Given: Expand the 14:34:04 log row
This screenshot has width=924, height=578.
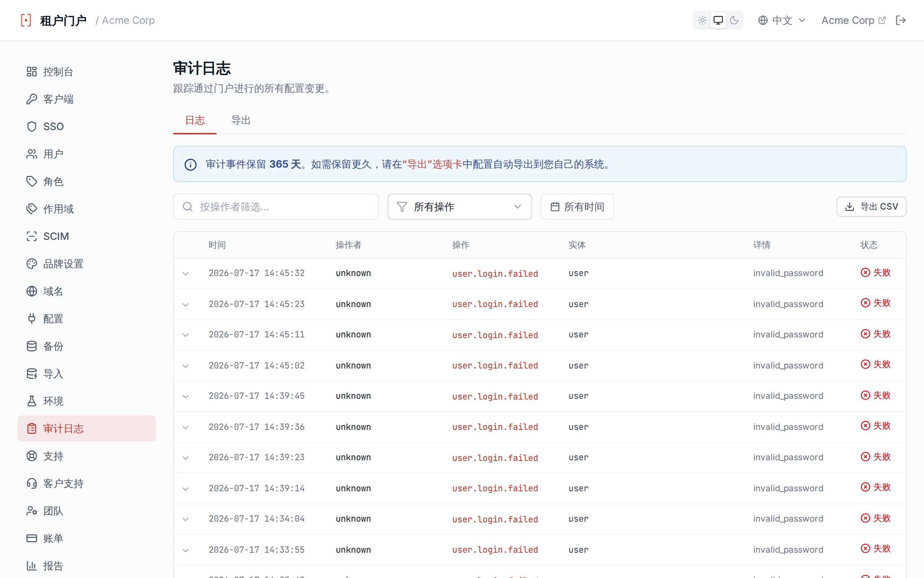Looking at the screenshot, I should (x=186, y=519).
